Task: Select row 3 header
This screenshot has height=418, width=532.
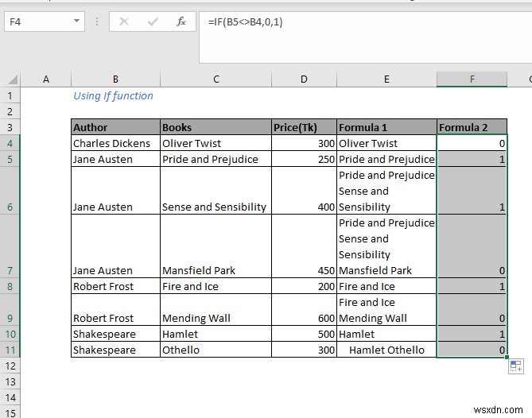Action: pos(10,127)
